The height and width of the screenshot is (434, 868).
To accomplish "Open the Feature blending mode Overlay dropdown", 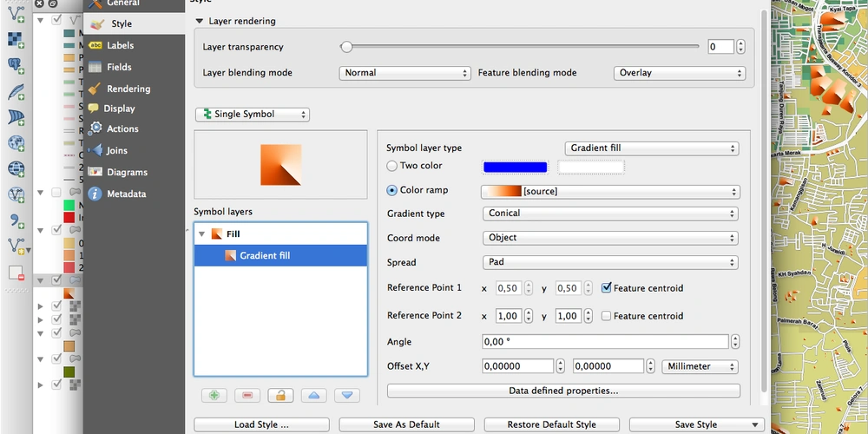I will pos(680,73).
